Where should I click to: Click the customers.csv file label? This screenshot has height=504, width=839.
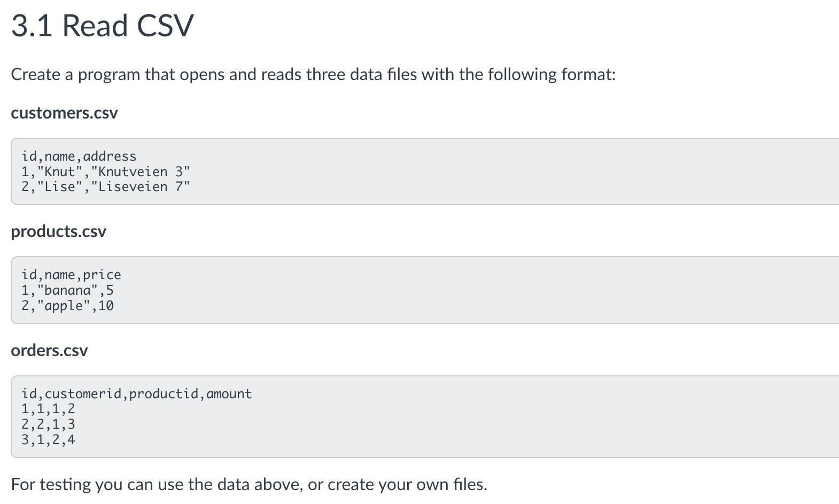(x=64, y=113)
